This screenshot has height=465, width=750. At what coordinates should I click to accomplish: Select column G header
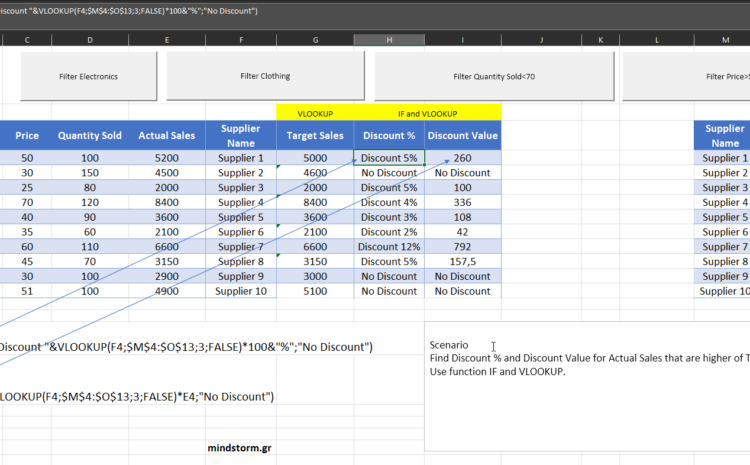(315, 40)
